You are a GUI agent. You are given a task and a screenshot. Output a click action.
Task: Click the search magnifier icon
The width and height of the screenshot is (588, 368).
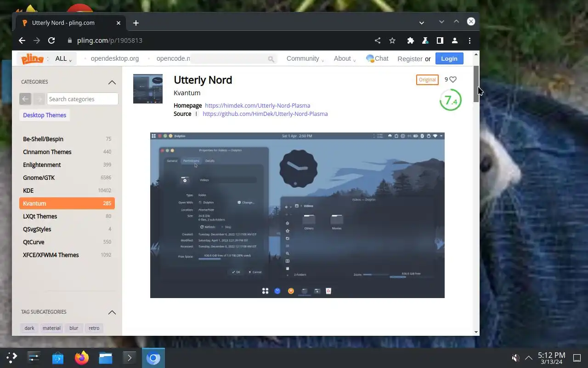[x=271, y=59]
